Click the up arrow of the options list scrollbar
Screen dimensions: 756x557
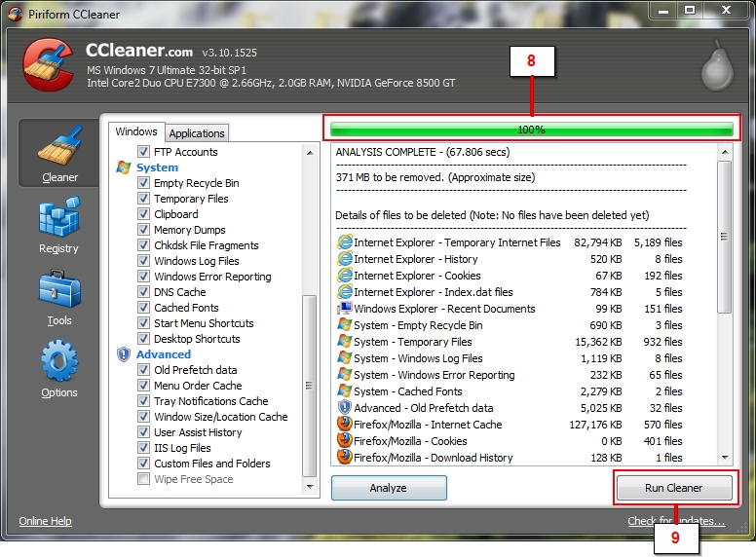(x=310, y=153)
